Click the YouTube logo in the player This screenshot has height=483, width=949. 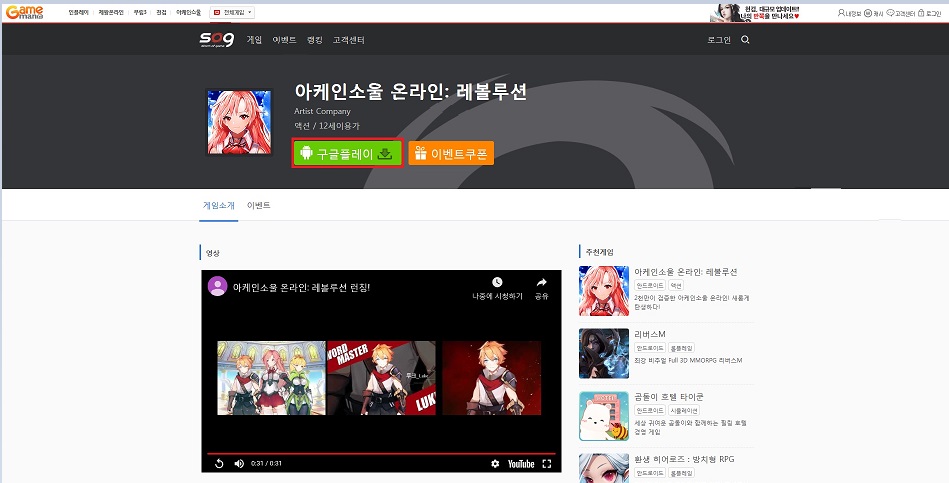[x=521, y=464]
